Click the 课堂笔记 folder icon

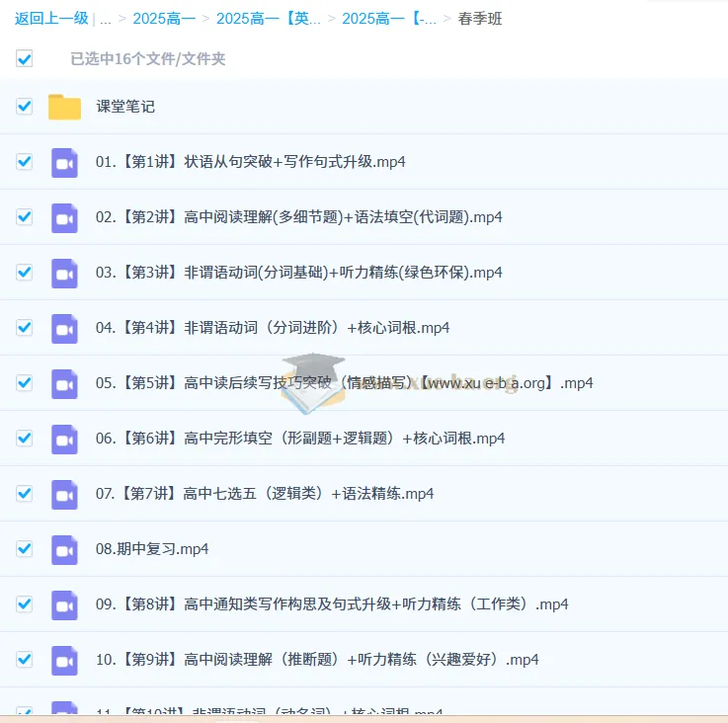click(x=64, y=107)
